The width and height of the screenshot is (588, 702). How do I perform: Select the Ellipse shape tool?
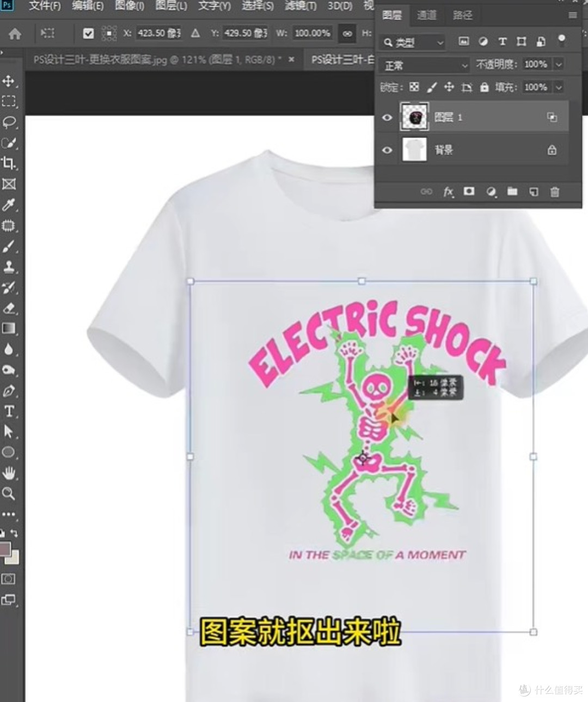[x=8, y=452]
